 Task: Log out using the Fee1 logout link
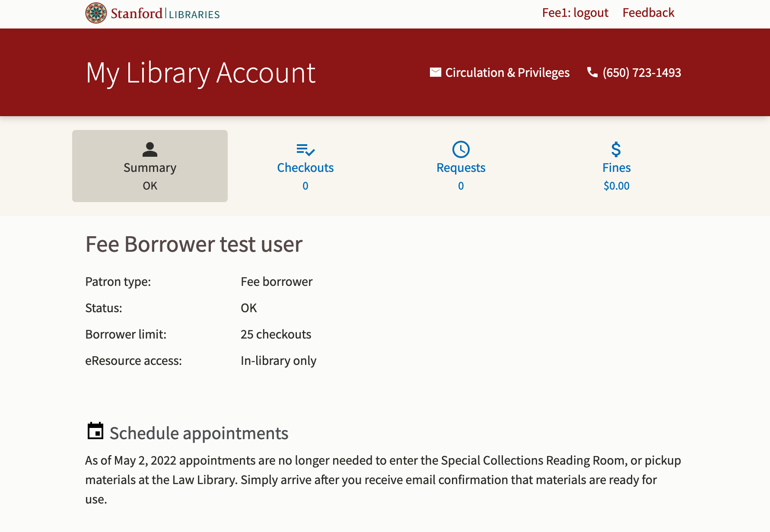575,13
